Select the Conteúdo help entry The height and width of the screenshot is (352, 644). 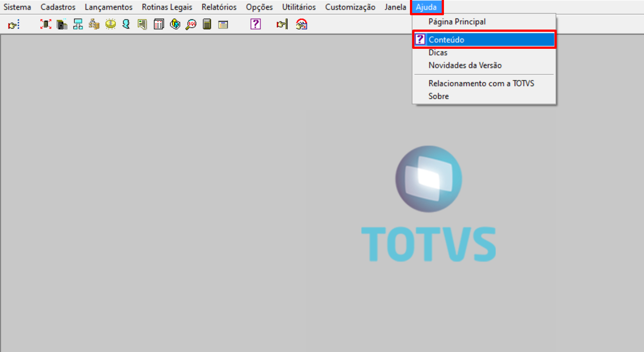click(484, 40)
